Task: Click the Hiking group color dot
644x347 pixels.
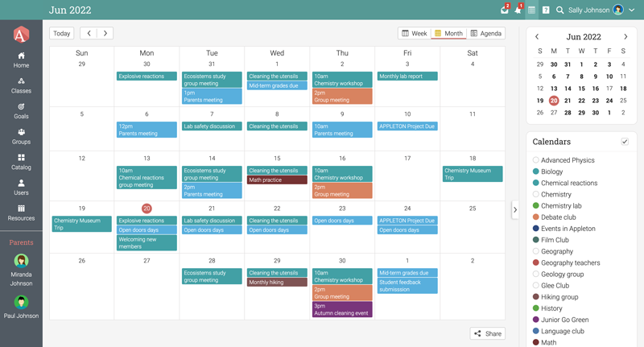Action: [x=536, y=297]
